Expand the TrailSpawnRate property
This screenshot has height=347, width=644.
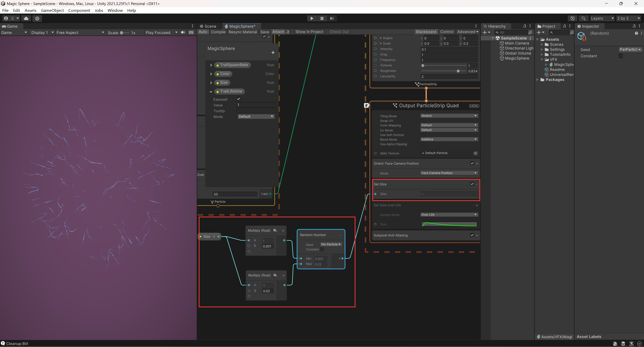[211, 65]
